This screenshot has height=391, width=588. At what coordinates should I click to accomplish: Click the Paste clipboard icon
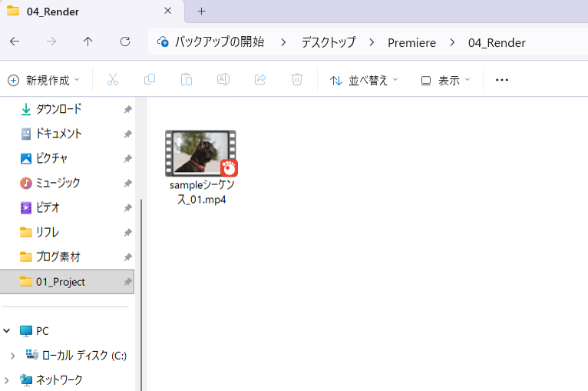pyautogui.click(x=186, y=80)
